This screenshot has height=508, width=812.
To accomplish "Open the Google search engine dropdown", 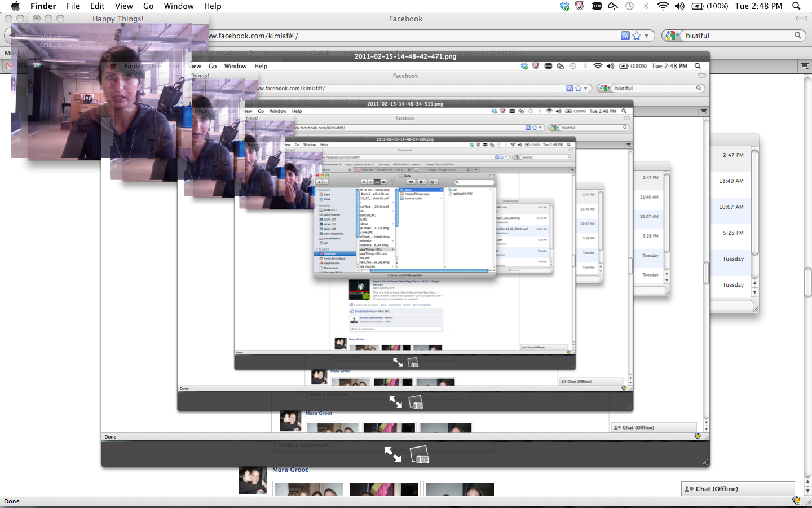I will (671, 36).
